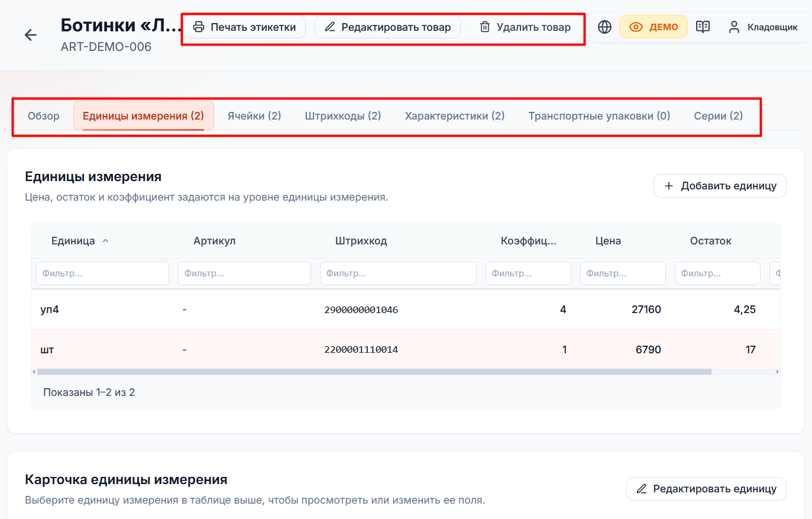Viewport: 812px width, 519px height.
Task: Go back using the left arrow icon
Action: click(31, 35)
